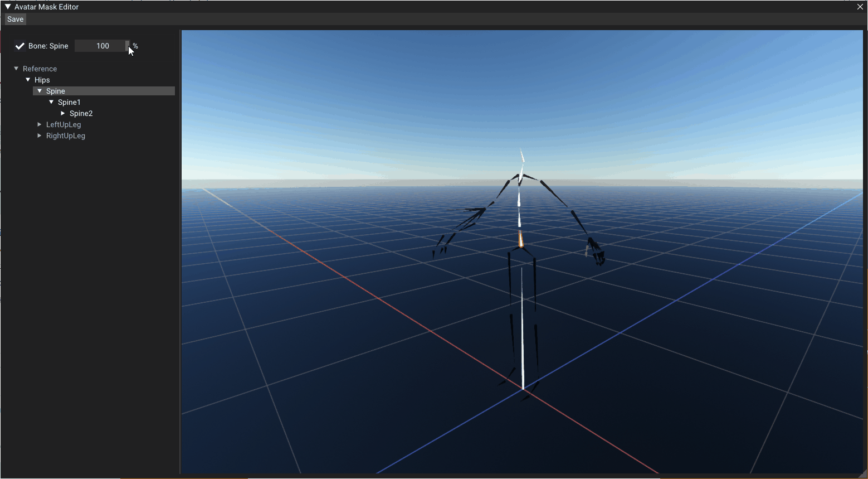Select the Spine2 bone label

81,113
